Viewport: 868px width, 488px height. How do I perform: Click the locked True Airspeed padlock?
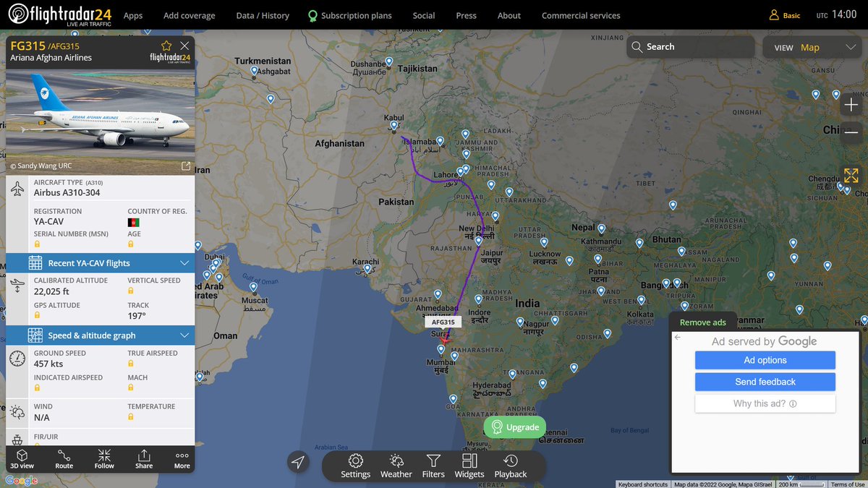pyautogui.click(x=131, y=364)
